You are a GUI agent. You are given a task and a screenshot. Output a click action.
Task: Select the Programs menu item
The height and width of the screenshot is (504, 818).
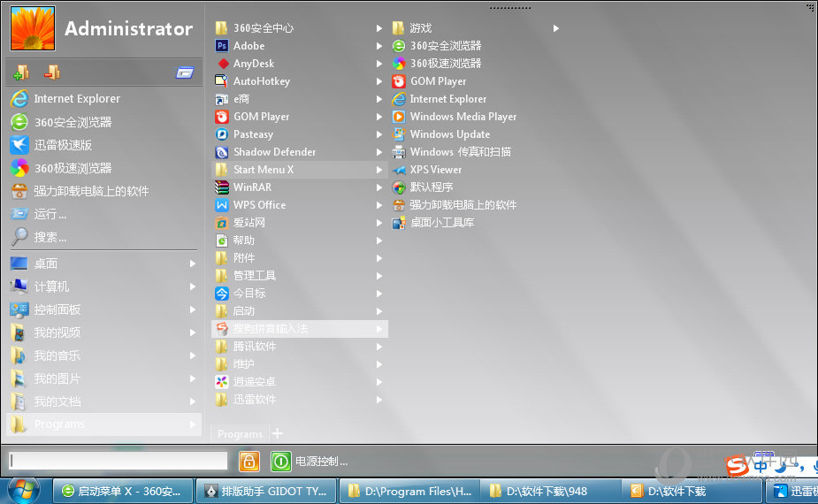tap(103, 424)
